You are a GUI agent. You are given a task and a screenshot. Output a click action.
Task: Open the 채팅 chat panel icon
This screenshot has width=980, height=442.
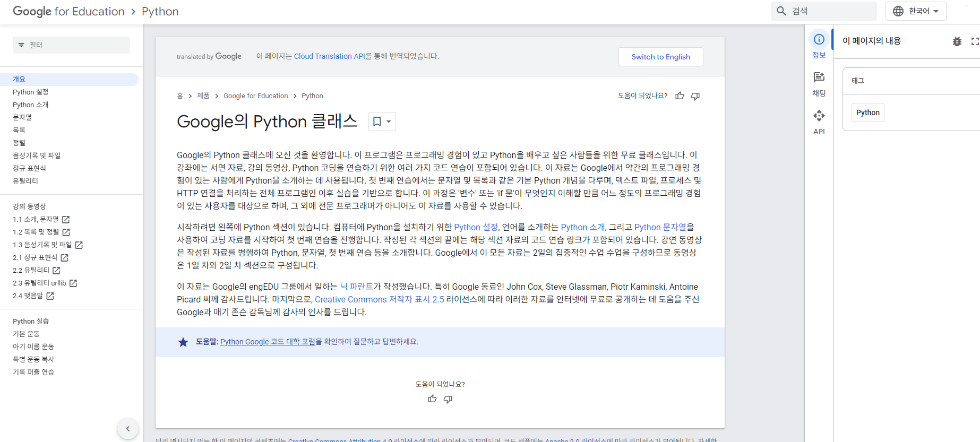pos(819,77)
